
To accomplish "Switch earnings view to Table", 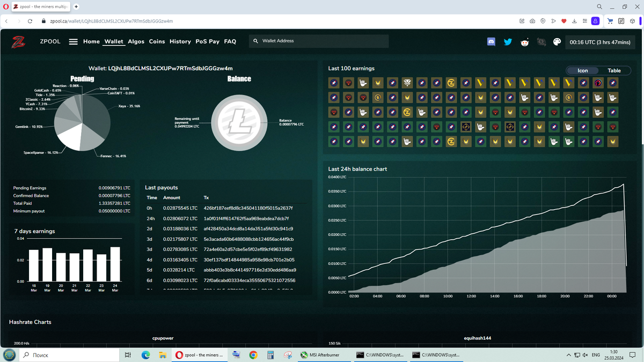I will point(614,70).
